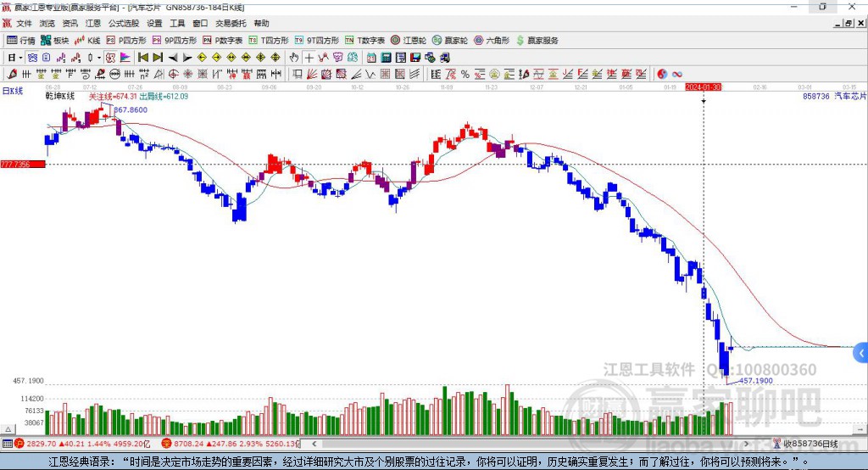Viewport: 868px width, 470px height.
Task: Open the 窗口 menu
Action: [200, 23]
